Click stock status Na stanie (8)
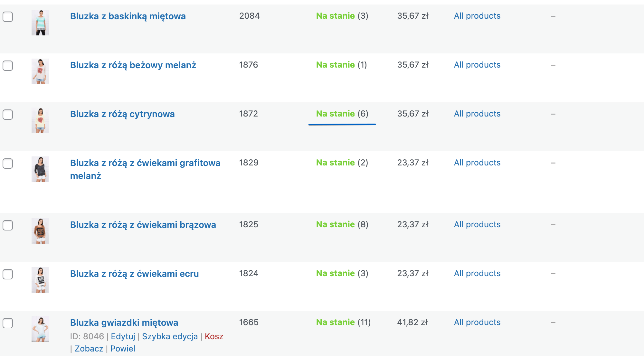This screenshot has width=644, height=356. pos(342,224)
